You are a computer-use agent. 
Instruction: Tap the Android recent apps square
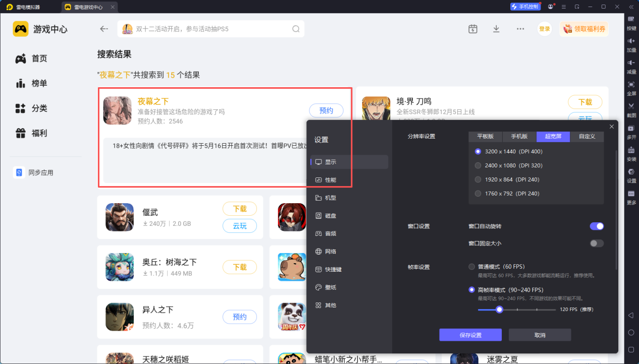(x=631, y=349)
